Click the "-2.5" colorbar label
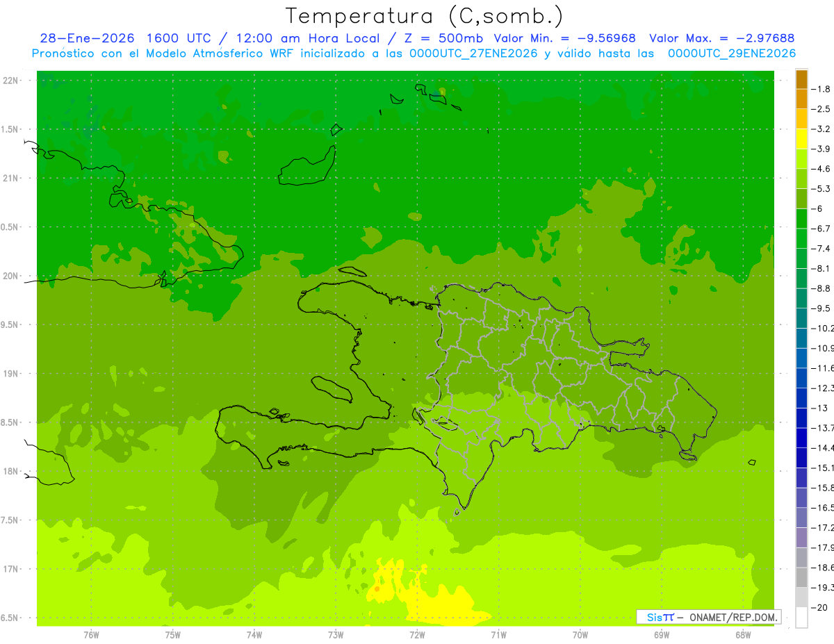Image resolution: width=834 pixels, height=644 pixels. (x=822, y=109)
